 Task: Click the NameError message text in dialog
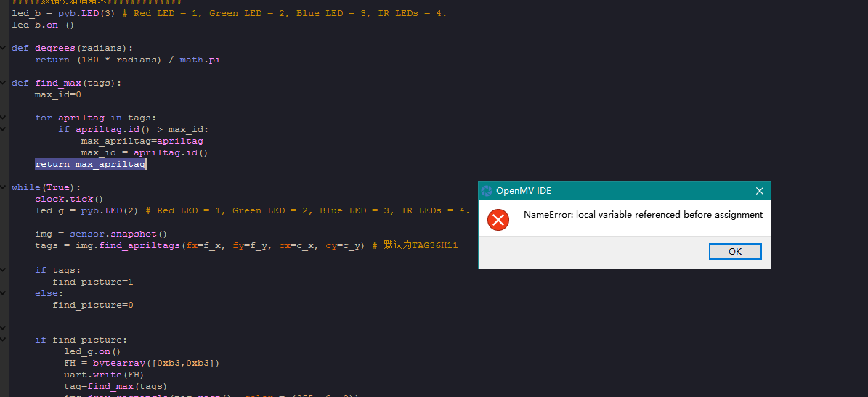(x=644, y=215)
